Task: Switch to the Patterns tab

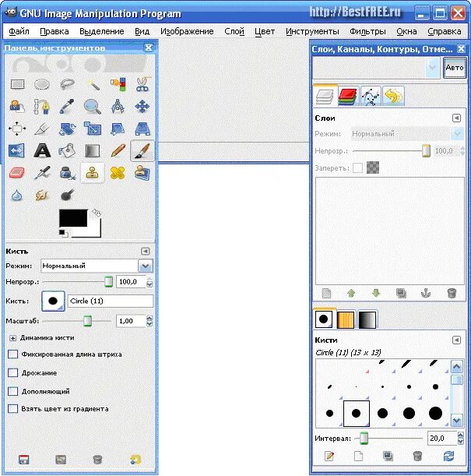Action: click(x=346, y=319)
